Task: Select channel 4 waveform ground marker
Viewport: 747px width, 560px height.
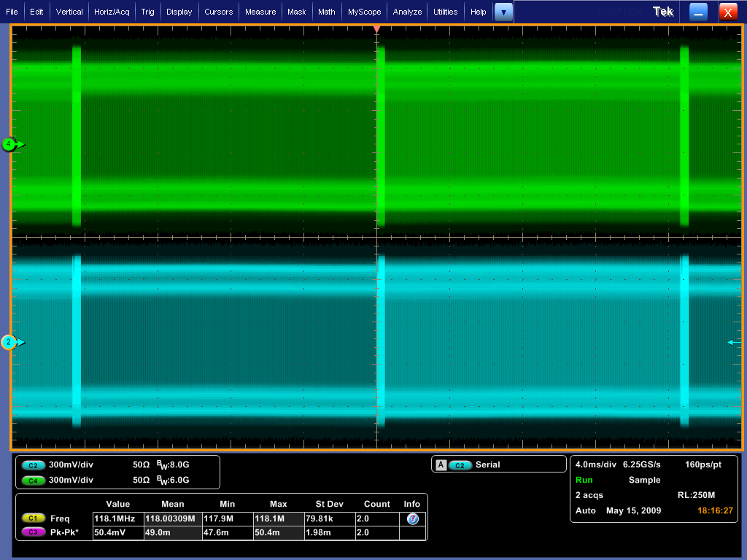Action: click(9, 144)
